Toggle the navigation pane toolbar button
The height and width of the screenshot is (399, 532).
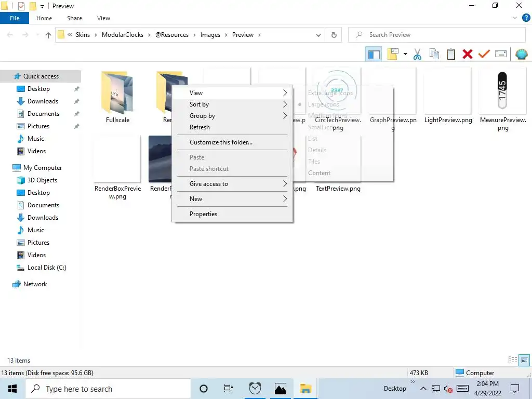374,54
